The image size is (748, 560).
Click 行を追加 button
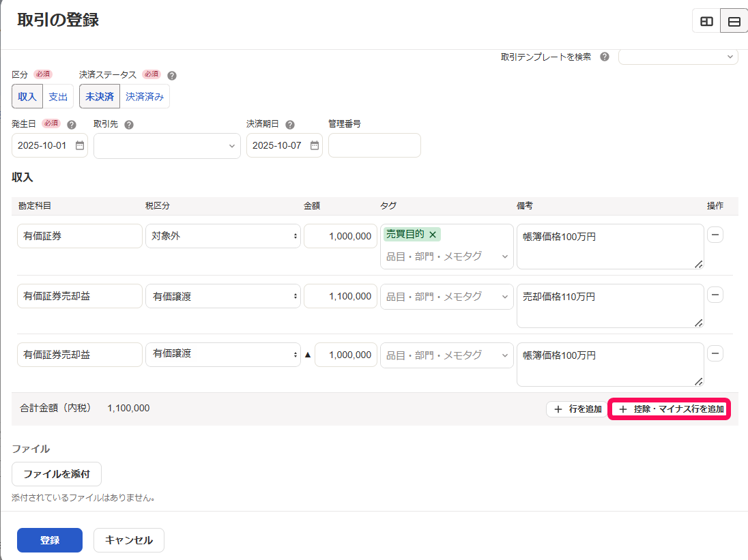[577, 409]
